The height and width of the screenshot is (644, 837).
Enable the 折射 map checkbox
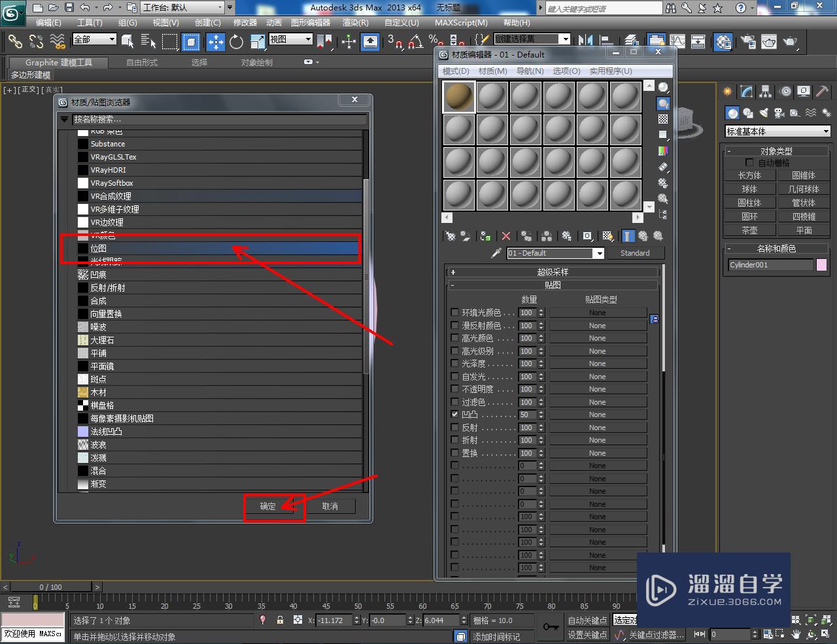coord(455,440)
